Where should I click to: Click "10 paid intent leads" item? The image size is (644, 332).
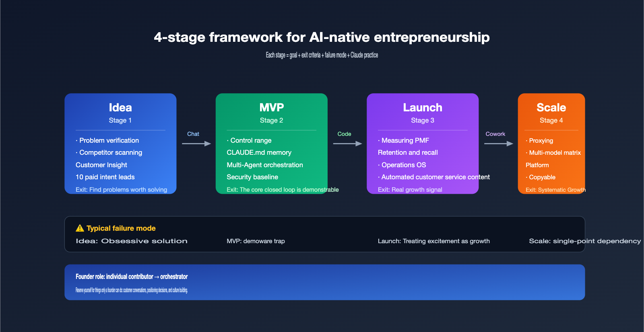pos(105,177)
